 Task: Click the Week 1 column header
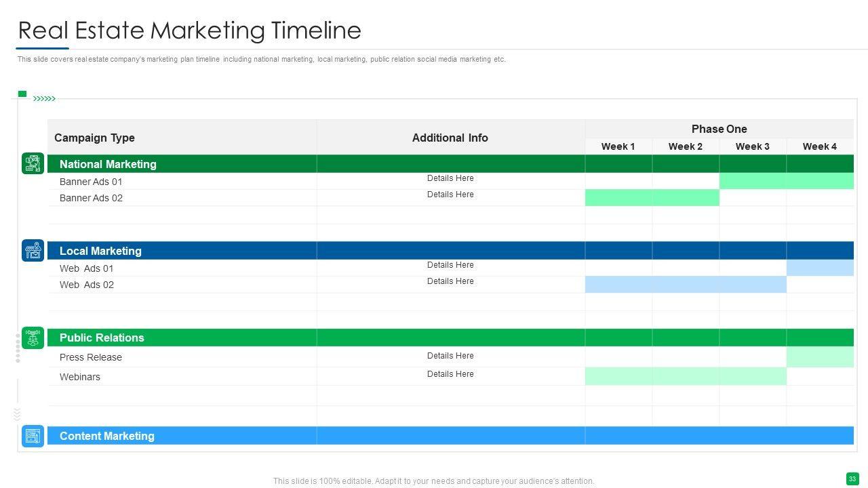point(618,146)
